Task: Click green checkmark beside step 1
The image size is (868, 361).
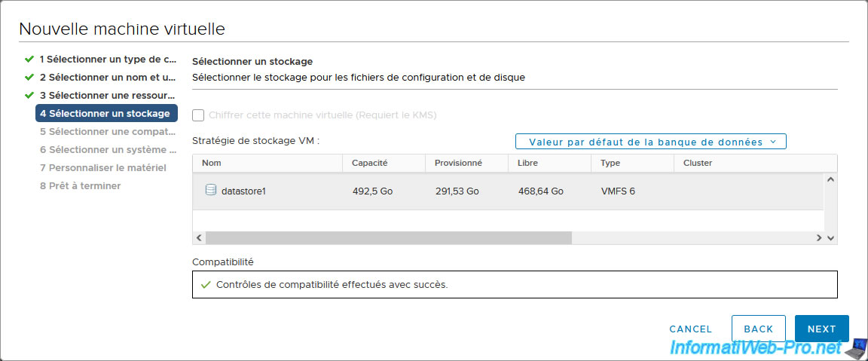Action: pos(29,59)
